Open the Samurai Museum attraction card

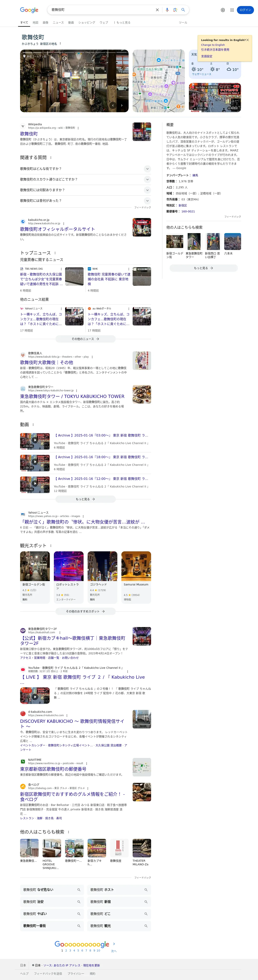coord(136,577)
